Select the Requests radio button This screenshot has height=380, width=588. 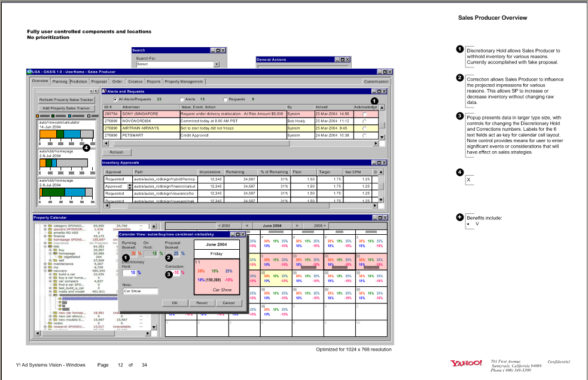pyautogui.click(x=224, y=100)
